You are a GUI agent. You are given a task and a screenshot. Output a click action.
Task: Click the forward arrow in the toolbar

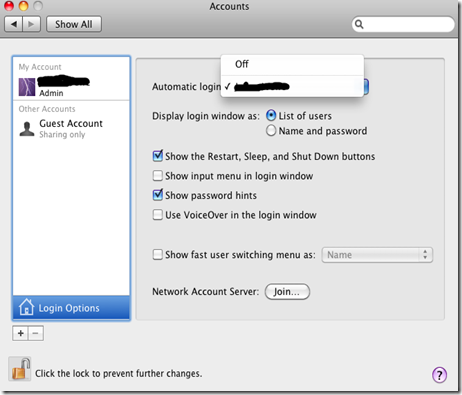pyautogui.click(x=31, y=24)
